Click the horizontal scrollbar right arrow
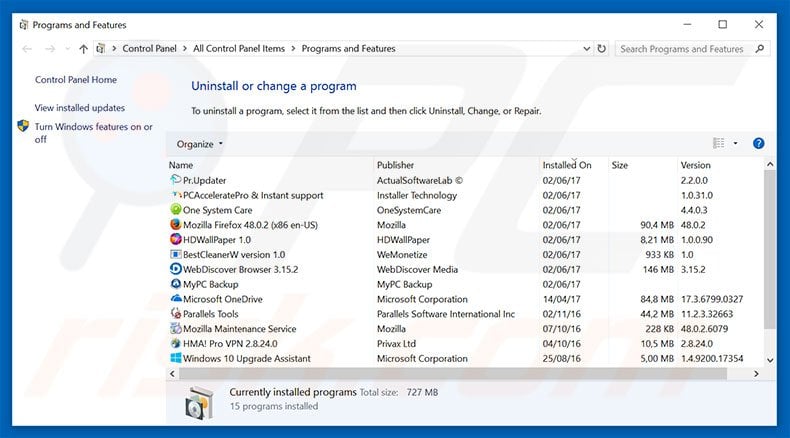This screenshot has height=438, width=790. pos(756,373)
